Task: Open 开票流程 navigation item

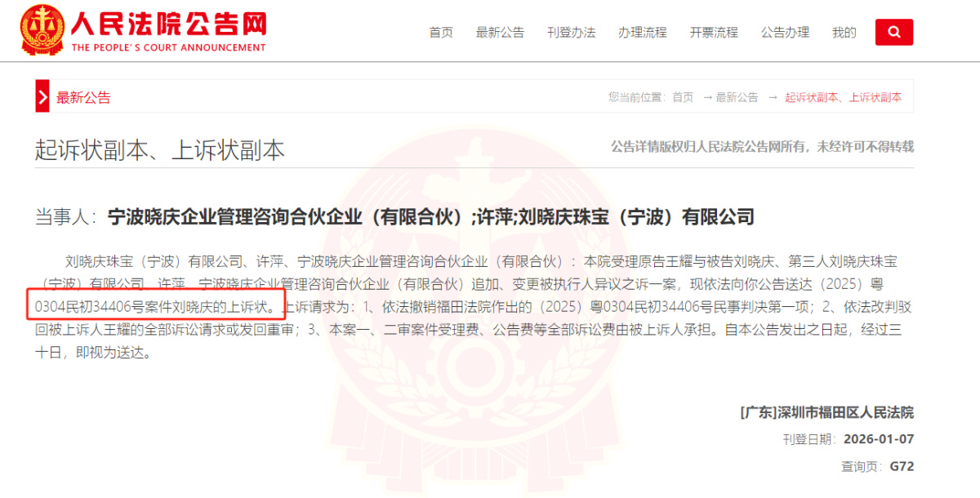Action: tap(714, 33)
